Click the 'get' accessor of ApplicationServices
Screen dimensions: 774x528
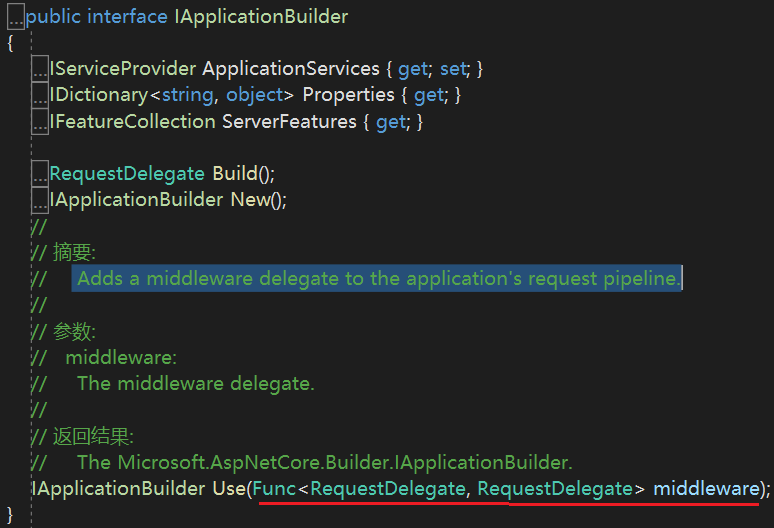413,70
